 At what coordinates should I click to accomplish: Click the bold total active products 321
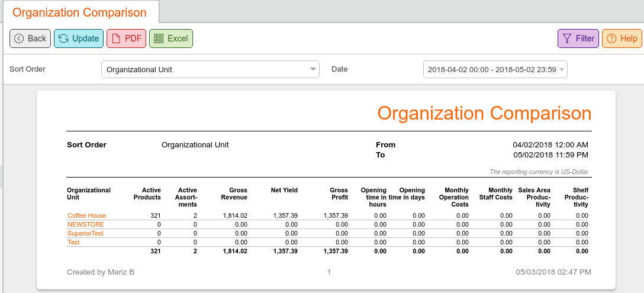tap(156, 251)
